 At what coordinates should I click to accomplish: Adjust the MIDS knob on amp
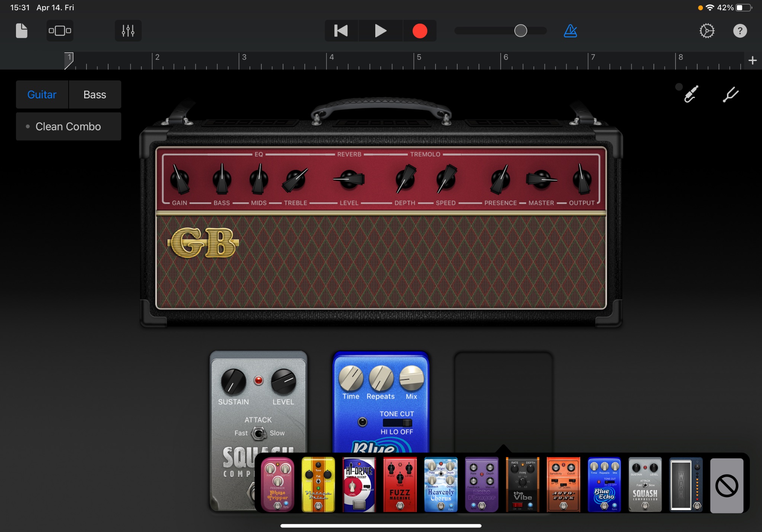click(x=259, y=179)
